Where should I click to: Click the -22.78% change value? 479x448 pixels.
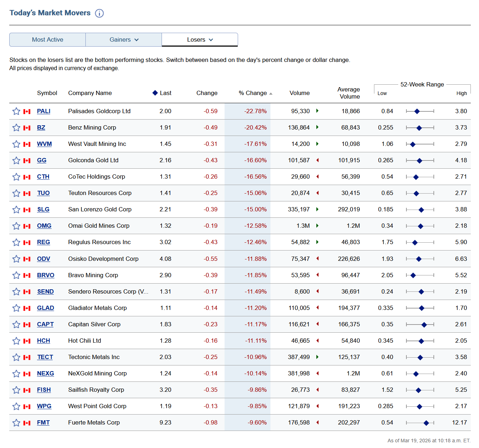256,111
